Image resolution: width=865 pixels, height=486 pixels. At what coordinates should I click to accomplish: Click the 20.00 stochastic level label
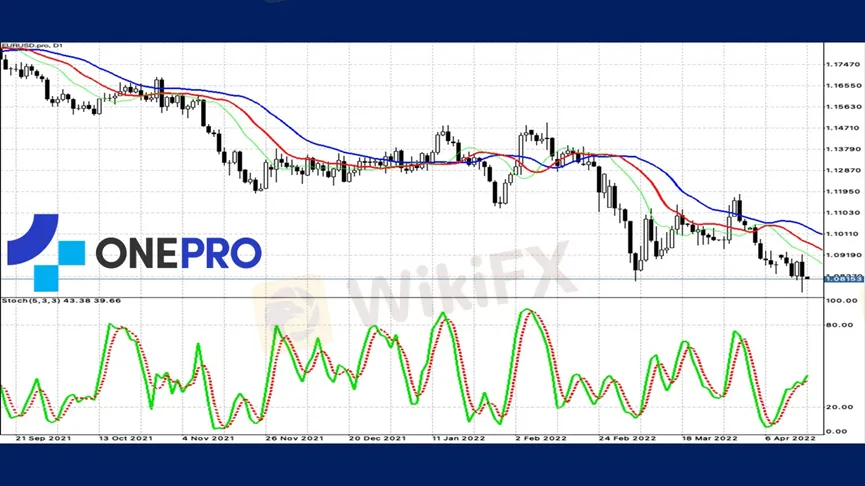point(840,407)
